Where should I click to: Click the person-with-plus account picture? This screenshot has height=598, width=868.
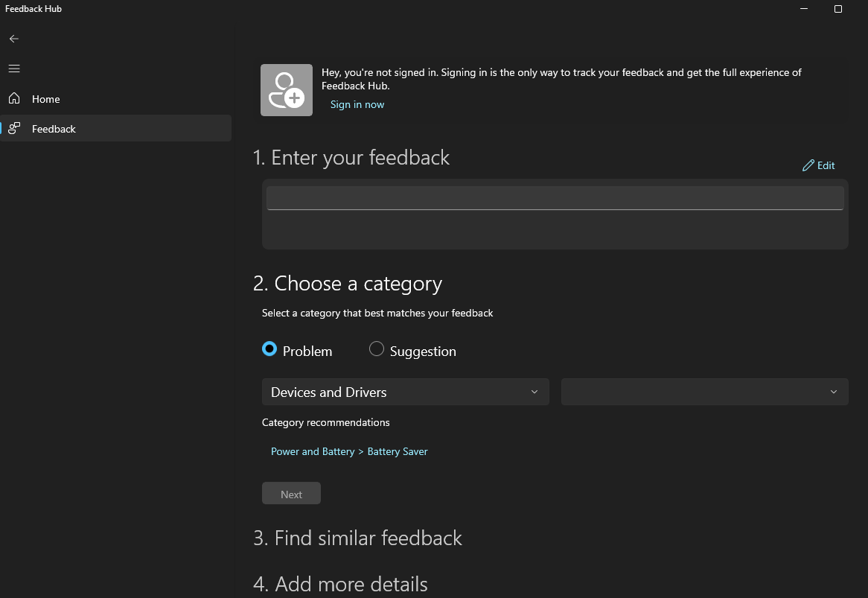click(x=286, y=89)
